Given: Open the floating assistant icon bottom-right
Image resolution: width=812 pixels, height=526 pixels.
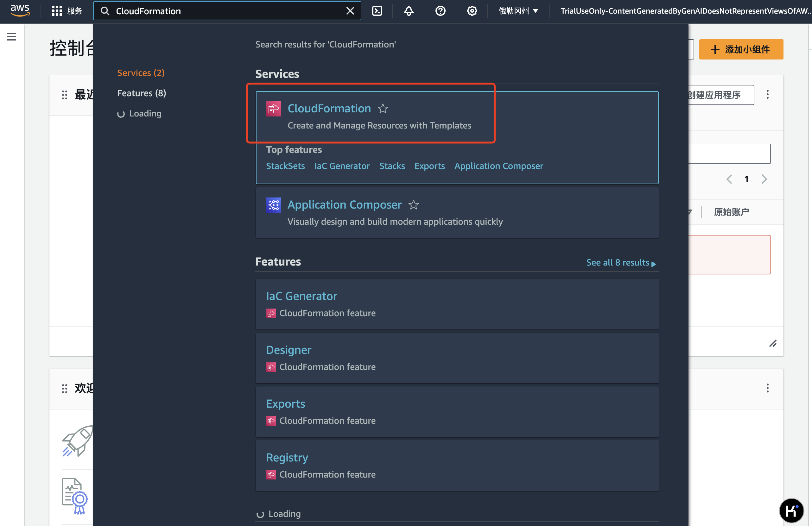Looking at the screenshot, I should click(x=791, y=510).
